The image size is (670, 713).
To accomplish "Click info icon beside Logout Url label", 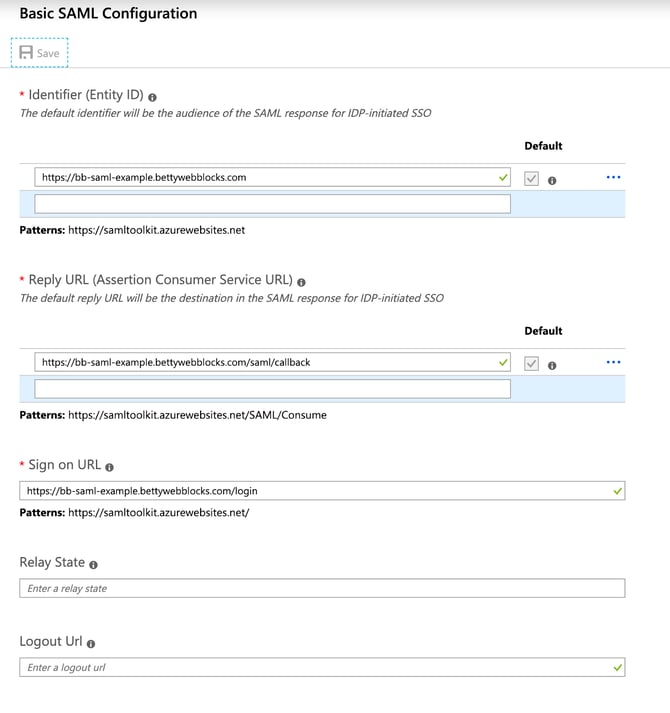I will tap(90, 643).
